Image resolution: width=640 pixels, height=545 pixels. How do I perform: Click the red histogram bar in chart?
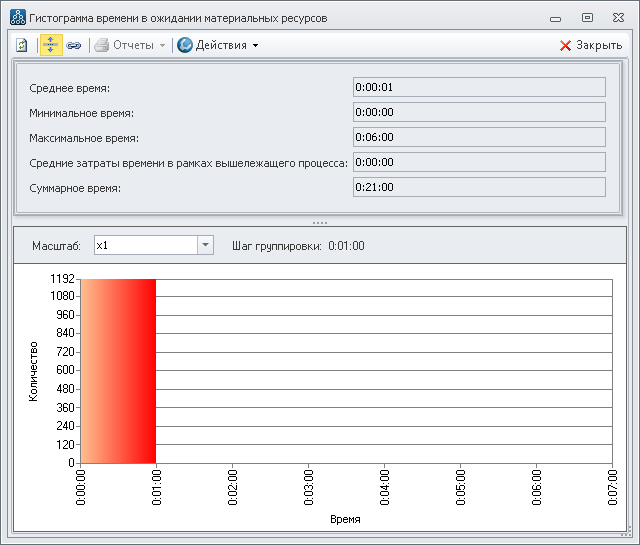pos(118,370)
